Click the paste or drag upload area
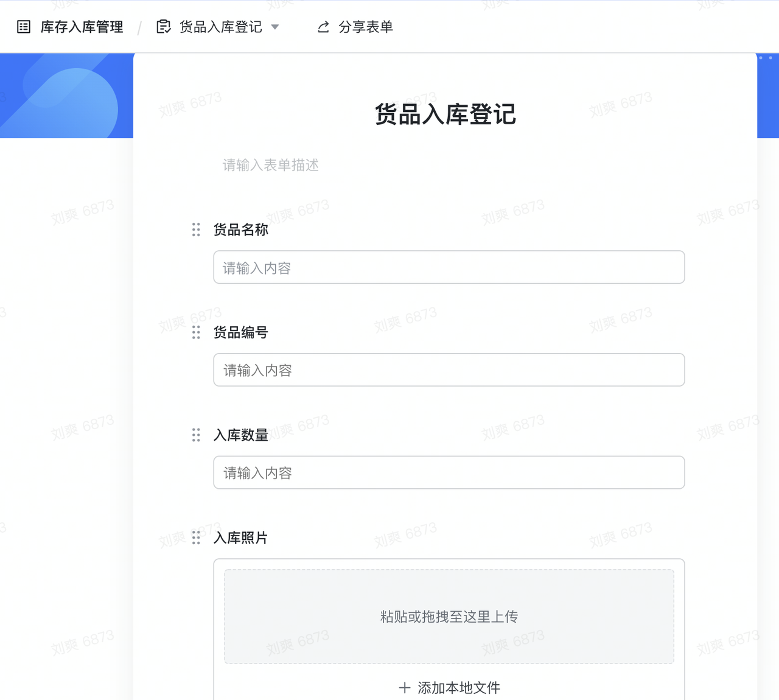This screenshot has width=779, height=700. coord(449,616)
